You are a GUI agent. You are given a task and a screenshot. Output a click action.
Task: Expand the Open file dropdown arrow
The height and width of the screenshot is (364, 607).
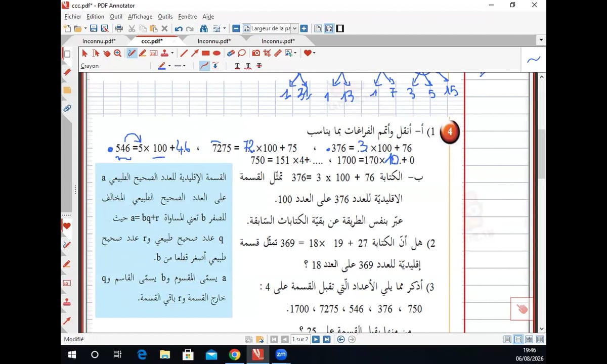85,29
